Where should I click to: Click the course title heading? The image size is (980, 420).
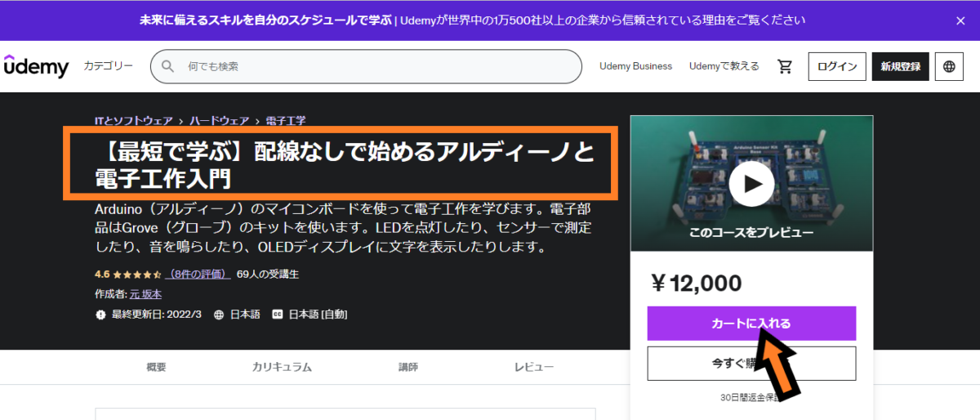click(343, 164)
